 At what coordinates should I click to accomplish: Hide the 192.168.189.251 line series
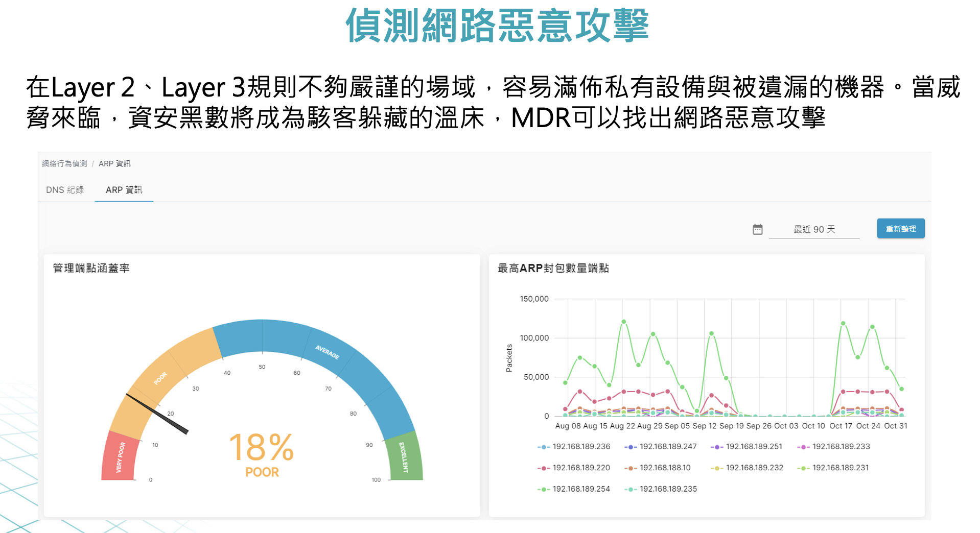pyautogui.click(x=748, y=447)
